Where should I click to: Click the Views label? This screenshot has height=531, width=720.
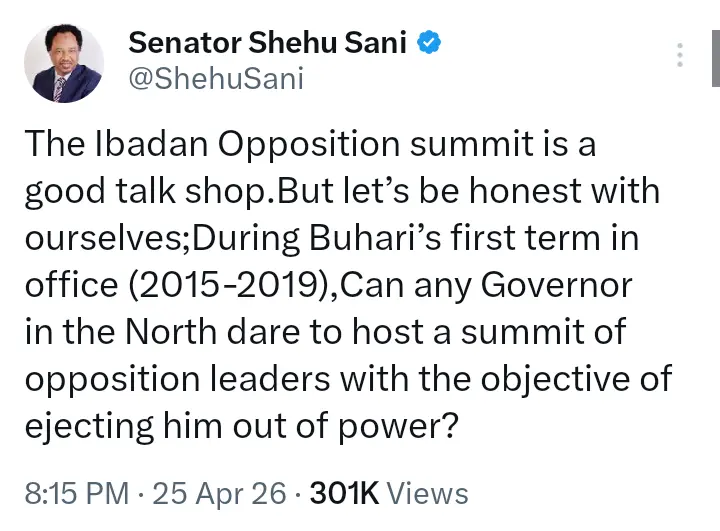pyautogui.click(x=426, y=493)
